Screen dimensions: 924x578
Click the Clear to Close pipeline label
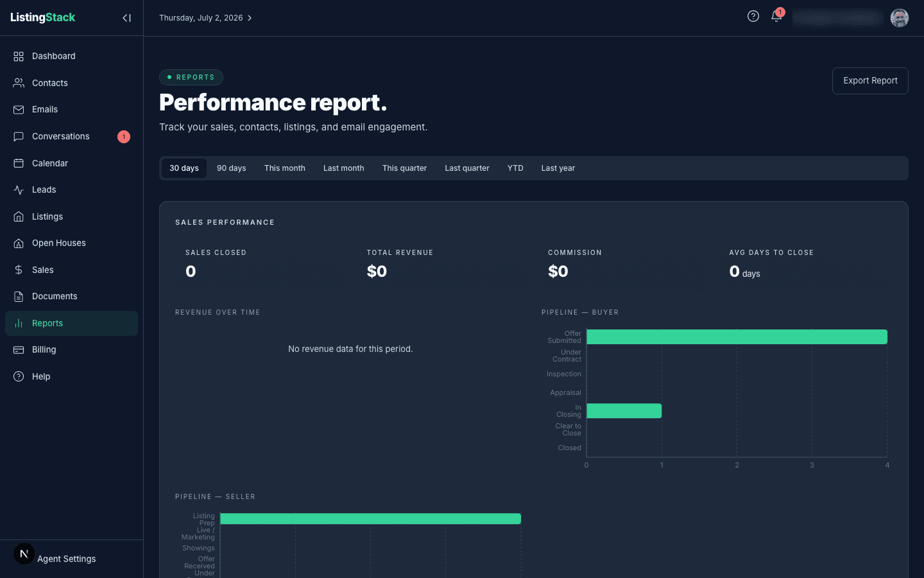[x=568, y=430]
